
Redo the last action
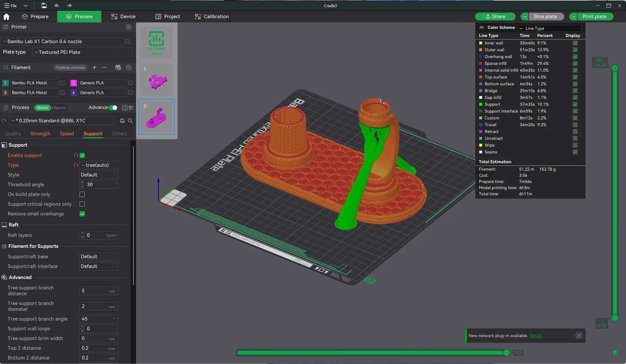pos(69,5)
